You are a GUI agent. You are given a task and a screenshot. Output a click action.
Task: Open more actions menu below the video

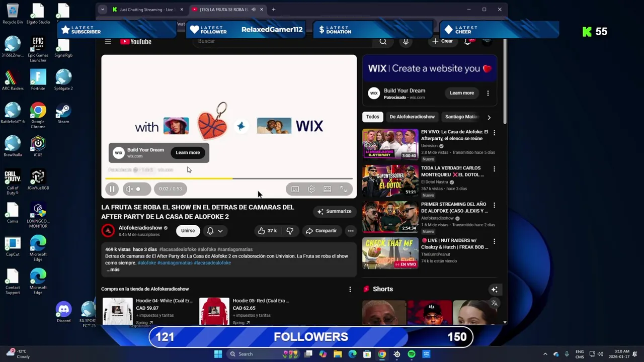coord(351,231)
